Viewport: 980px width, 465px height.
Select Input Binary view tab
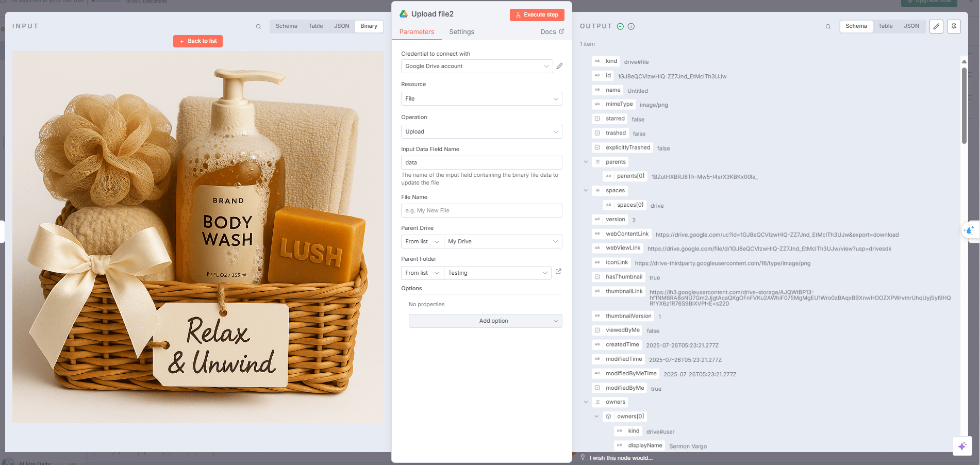coord(369,26)
